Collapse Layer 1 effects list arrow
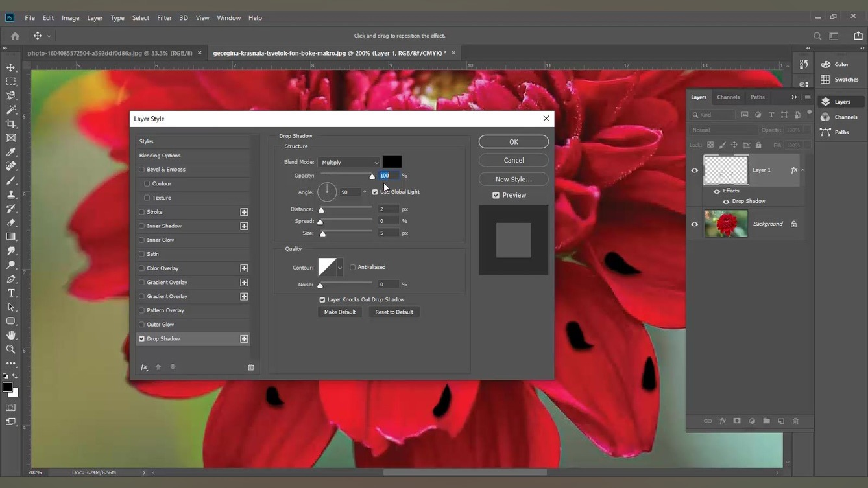Image resolution: width=868 pixels, height=488 pixels. pyautogui.click(x=803, y=170)
